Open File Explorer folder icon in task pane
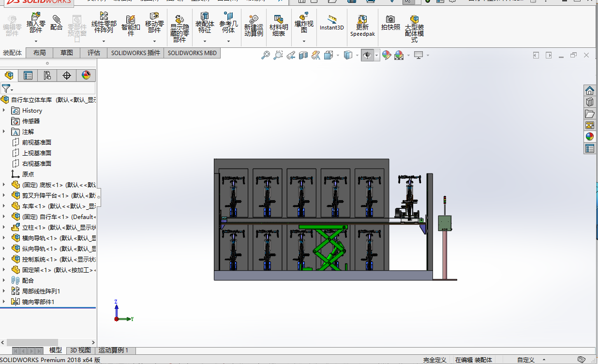 point(589,114)
